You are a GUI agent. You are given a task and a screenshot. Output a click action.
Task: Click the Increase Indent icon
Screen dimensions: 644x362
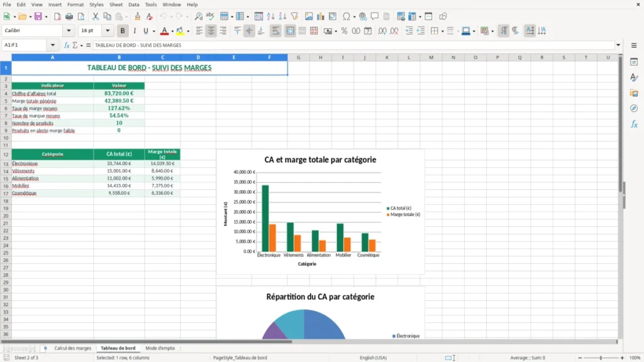pos(409,31)
